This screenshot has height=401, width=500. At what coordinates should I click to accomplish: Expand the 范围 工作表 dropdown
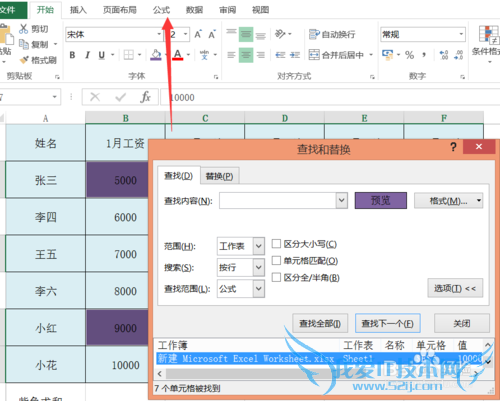[259, 246]
